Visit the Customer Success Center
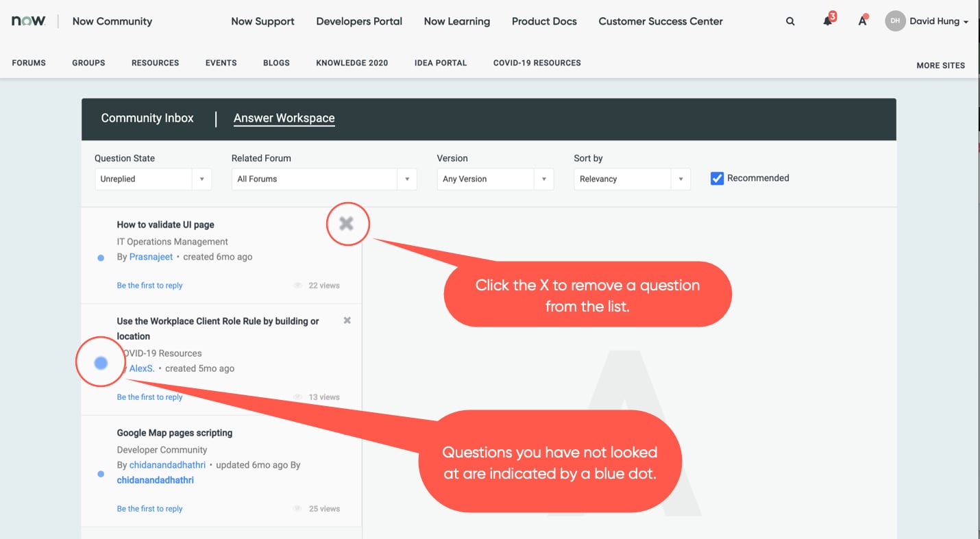Viewport: 980px width, 539px height. (661, 21)
